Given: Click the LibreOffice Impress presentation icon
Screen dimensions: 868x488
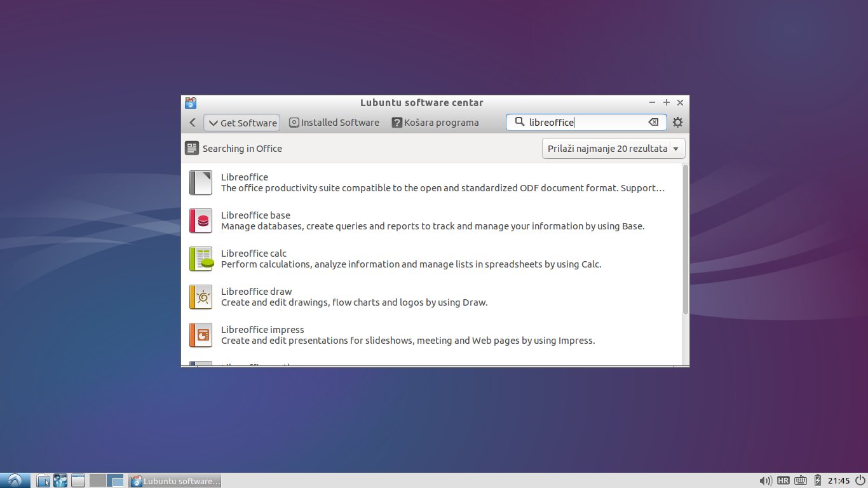Looking at the screenshot, I should (201, 335).
